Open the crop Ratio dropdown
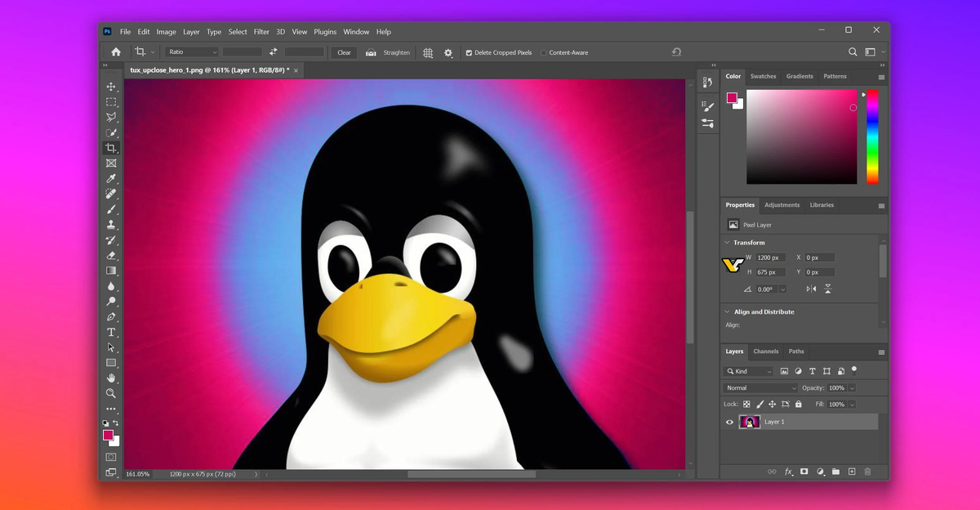Image resolution: width=980 pixels, height=510 pixels. click(x=192, y=51)
